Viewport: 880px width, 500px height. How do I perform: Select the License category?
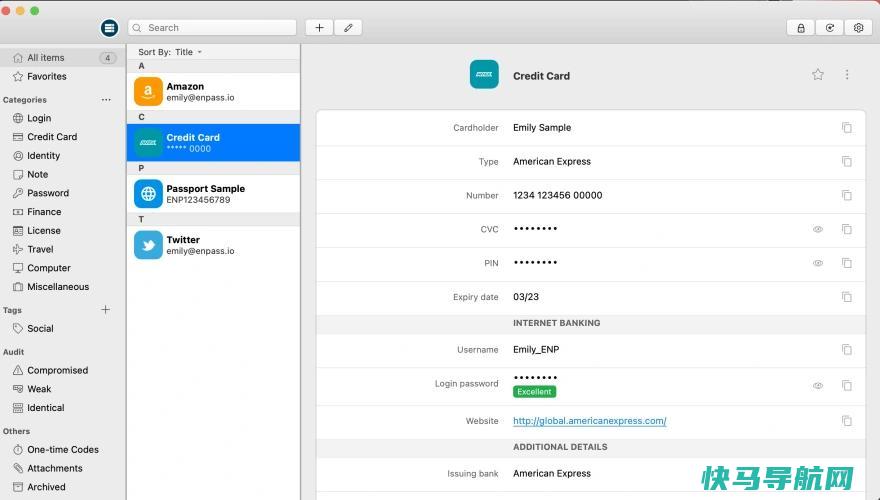[x=62, y=231]
